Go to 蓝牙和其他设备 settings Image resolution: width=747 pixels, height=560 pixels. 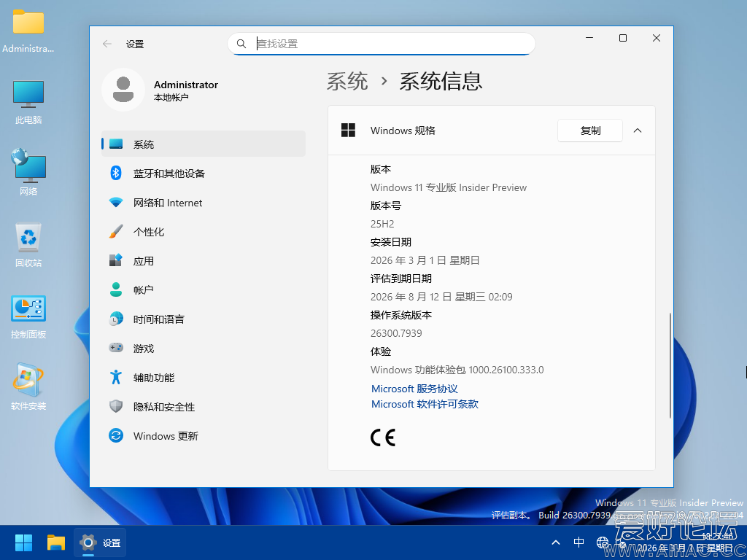click(x=204, y=174)
